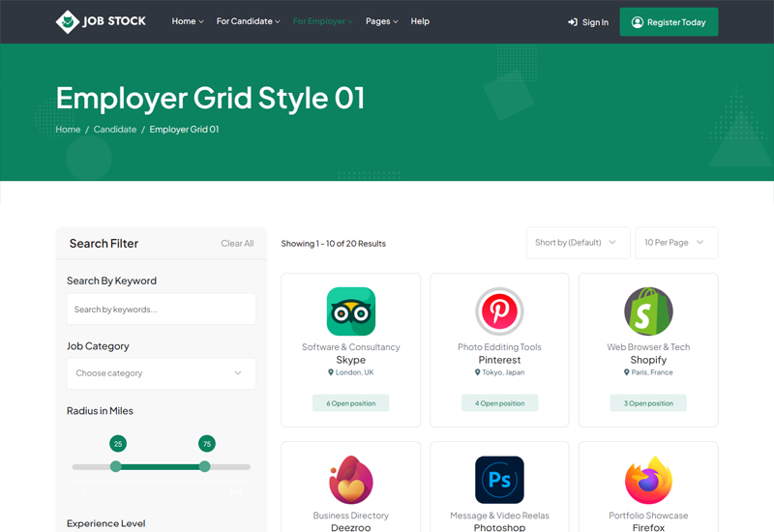The image size is (774, 532).
Task: Click Clear All in Search Filter
Action: click(237, 244)
